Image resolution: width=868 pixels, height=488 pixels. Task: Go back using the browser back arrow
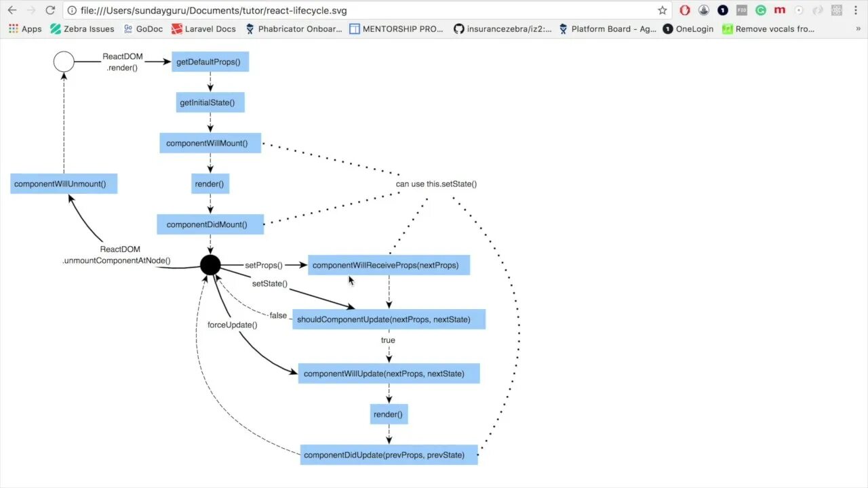pyautogui.click(x=12, y=10)
